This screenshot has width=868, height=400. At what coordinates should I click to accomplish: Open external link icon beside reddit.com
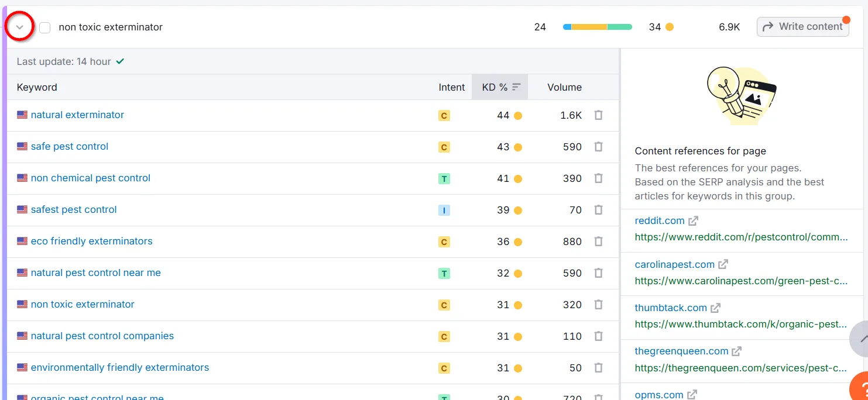tap(693, 221)
